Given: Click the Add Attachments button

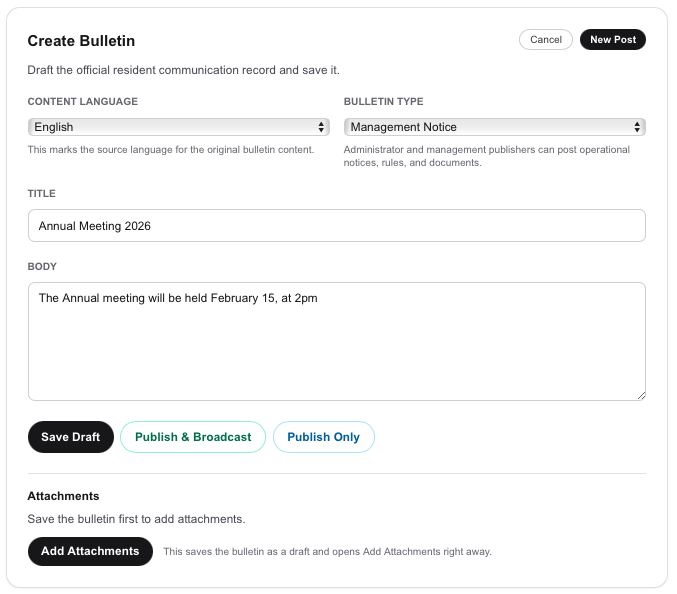Looking at the screenshot, I should pos(90,551).
